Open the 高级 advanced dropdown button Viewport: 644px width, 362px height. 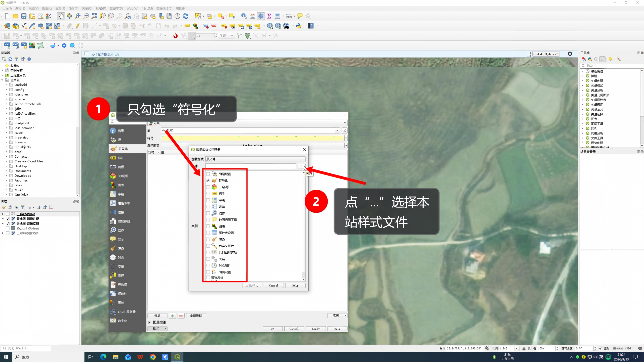coord(337,316)
